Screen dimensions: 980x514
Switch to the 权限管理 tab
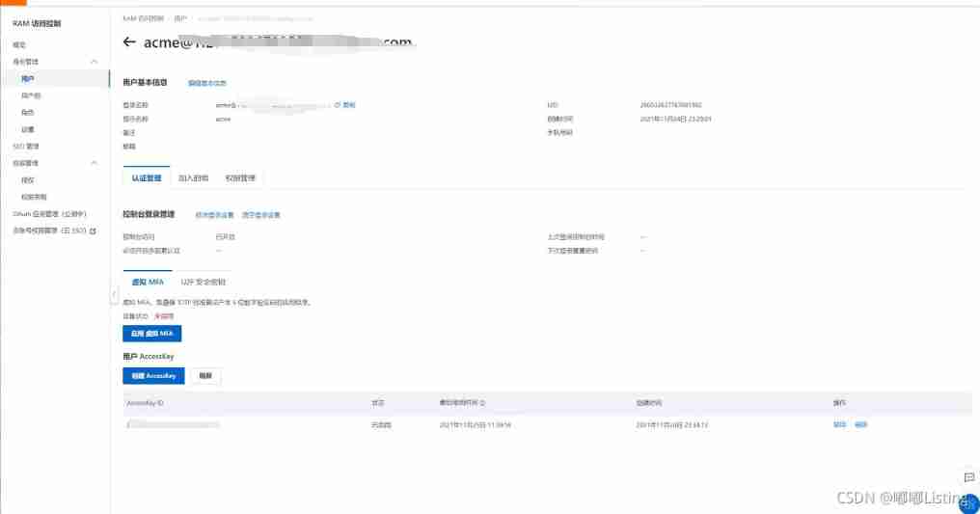(x=240, y=178)
